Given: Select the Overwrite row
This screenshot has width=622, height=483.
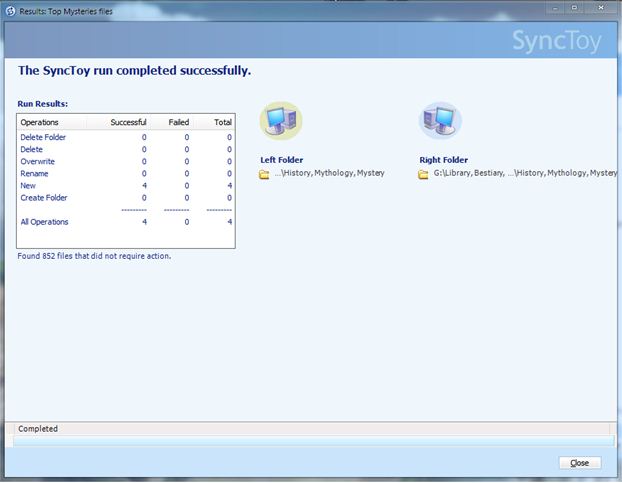Looking at the screenshot, I should pyautogui.click(x=126, y=161).
